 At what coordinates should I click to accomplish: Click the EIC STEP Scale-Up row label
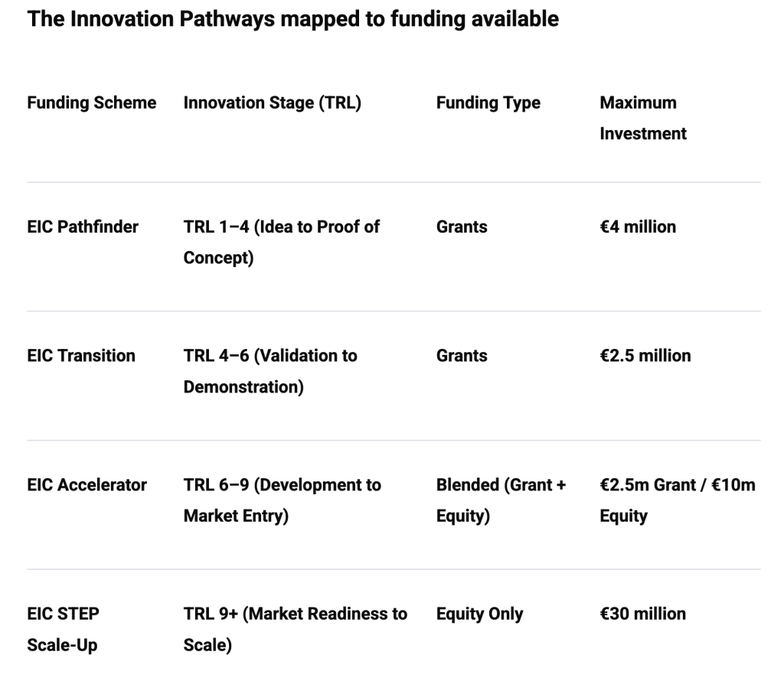[63, 629]
